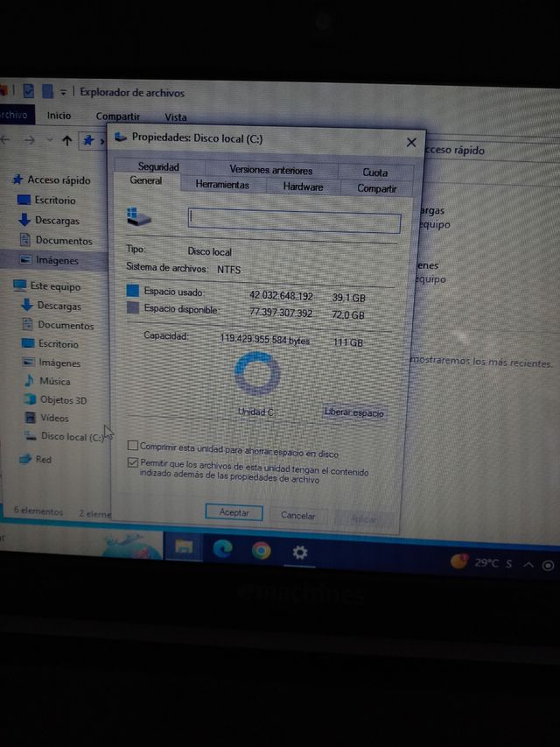Open the Seguridad tab
560x747 pixels.
coord(158,166)
